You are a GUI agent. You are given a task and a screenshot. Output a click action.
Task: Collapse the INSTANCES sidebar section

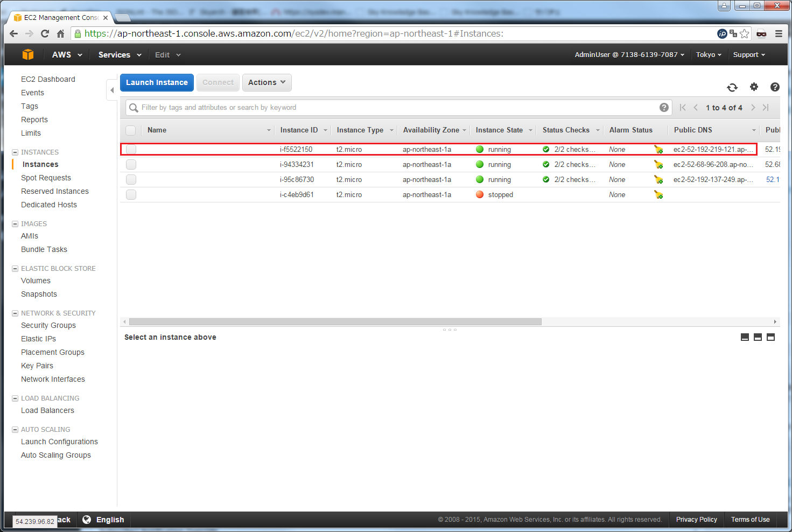(15, 152)
